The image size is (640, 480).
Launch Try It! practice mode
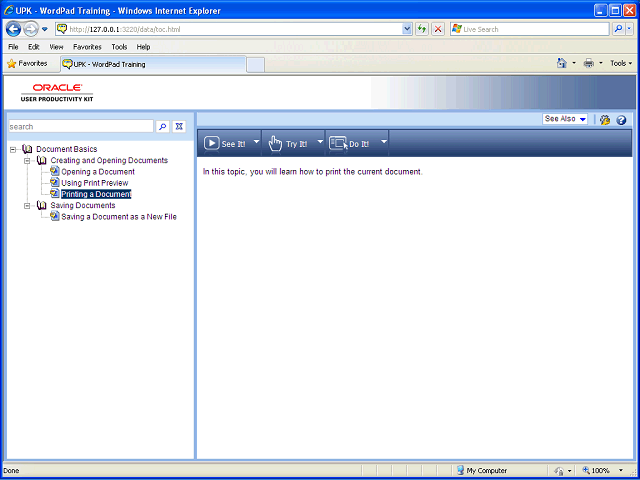(x=288, y=144)
